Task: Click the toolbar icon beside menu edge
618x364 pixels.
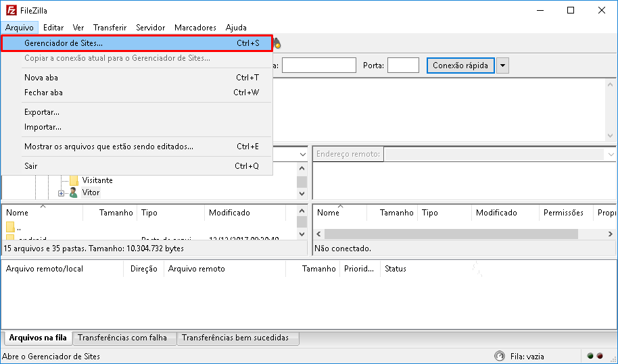Action: click(277, 43)
